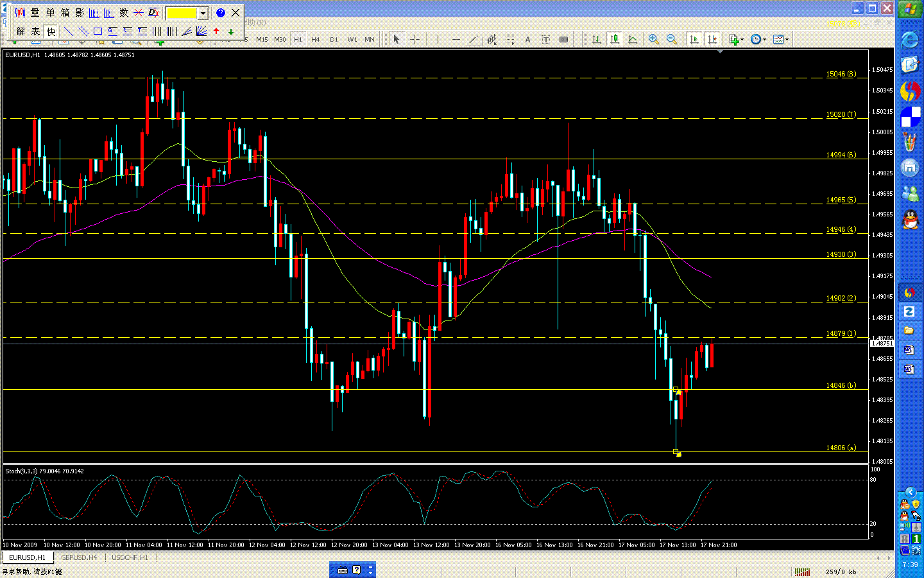The image size is (924, 578).
Task: Switch to D1 timeframe
Action: (x=334, y=39)
